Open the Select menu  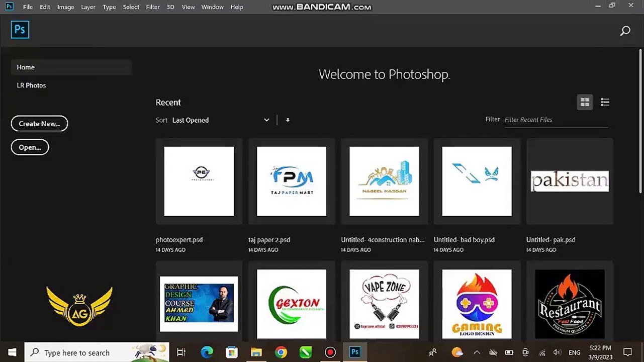pyautogui.click(x=131, y=7)
